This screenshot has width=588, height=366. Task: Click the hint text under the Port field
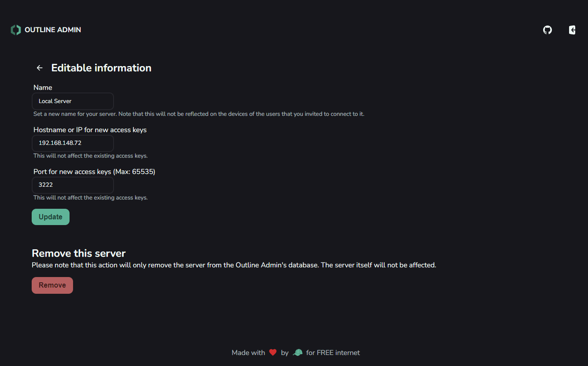point(91,198)
